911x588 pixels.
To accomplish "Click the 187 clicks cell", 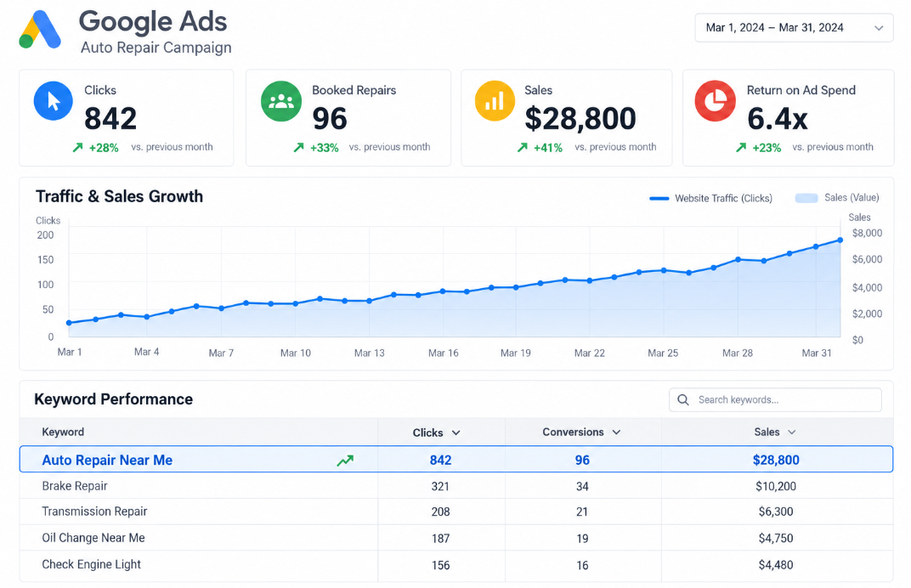I will pyautogui.click(x=440, y=539).
